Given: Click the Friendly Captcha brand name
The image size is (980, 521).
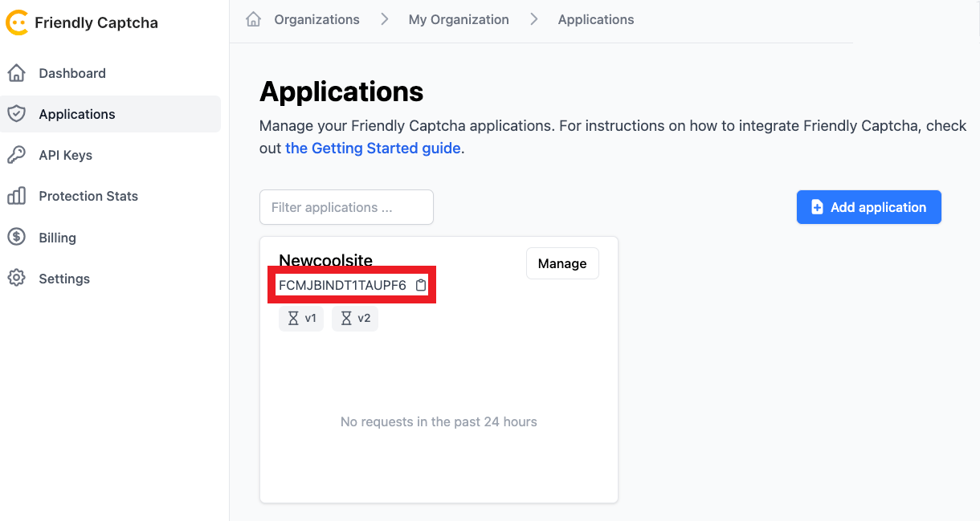Looking at the screenshot, I should tap(96, 23).
